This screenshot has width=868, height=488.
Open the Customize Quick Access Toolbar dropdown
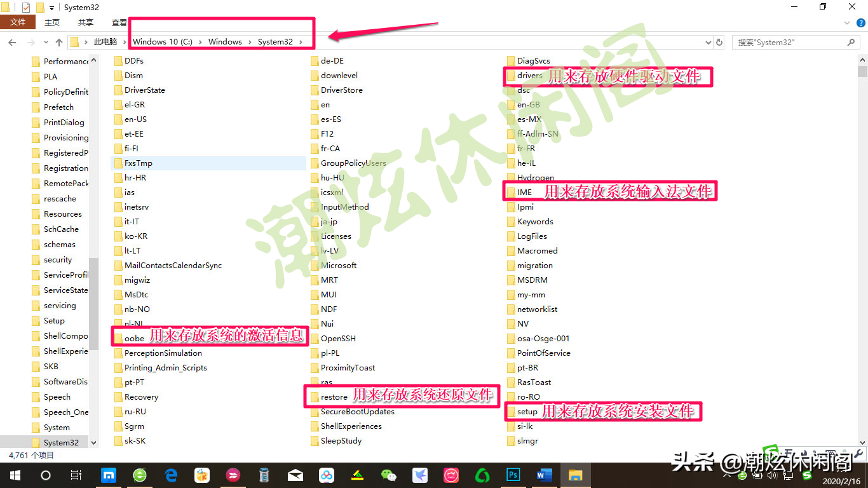pyautogui.click(x=52, y=8)
